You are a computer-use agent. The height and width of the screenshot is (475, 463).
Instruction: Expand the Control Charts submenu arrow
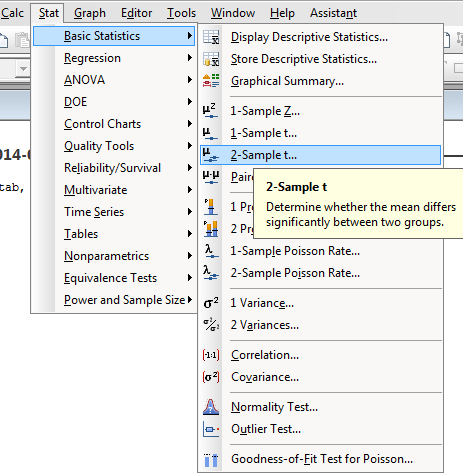click(x=190, y=124)
